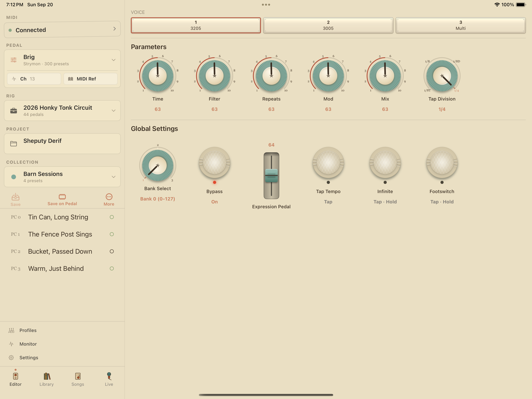
Task: Click the three dots at top center
Action: click(266, 4)
